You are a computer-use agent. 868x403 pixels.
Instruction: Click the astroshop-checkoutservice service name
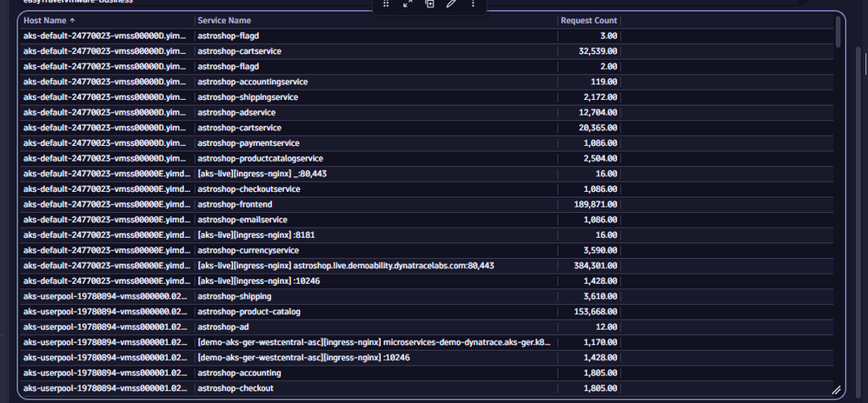[249, 189]
